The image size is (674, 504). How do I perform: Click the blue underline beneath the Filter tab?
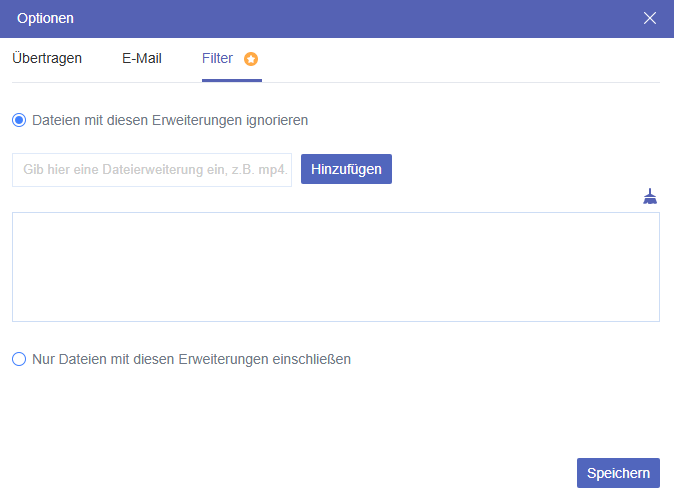[232, 80]
